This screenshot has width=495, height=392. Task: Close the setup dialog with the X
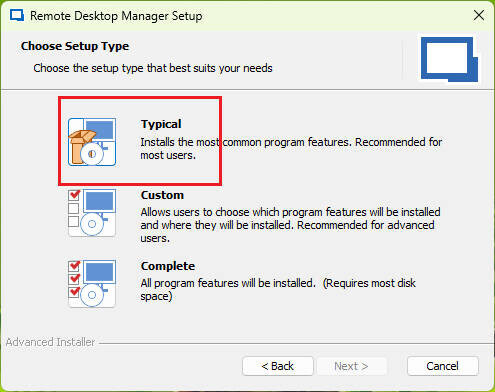click(x=479, y=15)
